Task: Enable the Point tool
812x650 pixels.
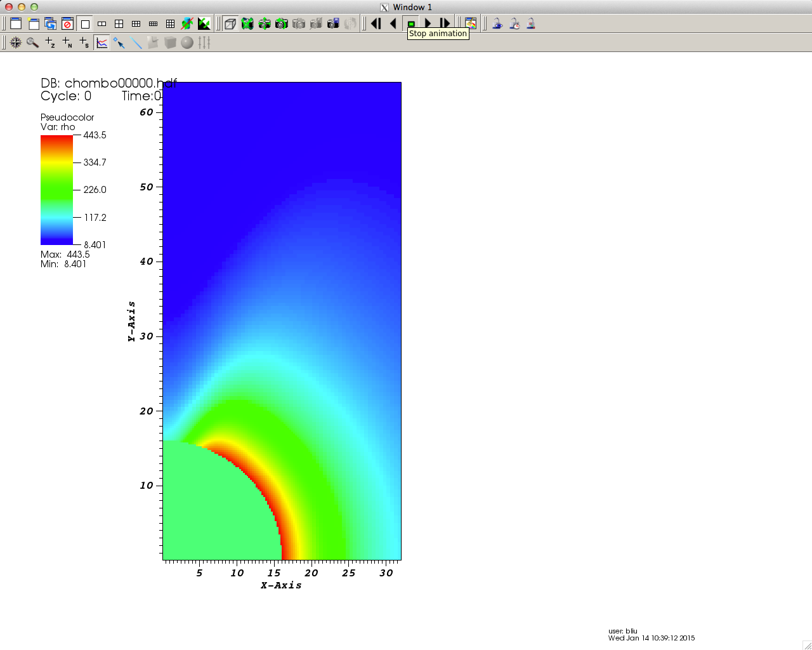Action: 119,43
